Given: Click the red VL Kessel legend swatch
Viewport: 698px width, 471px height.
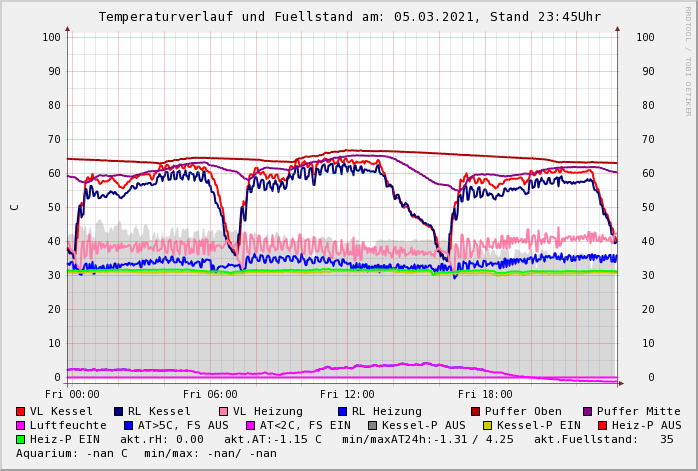Looking at the screenshot, I should (x=20, y=411).
